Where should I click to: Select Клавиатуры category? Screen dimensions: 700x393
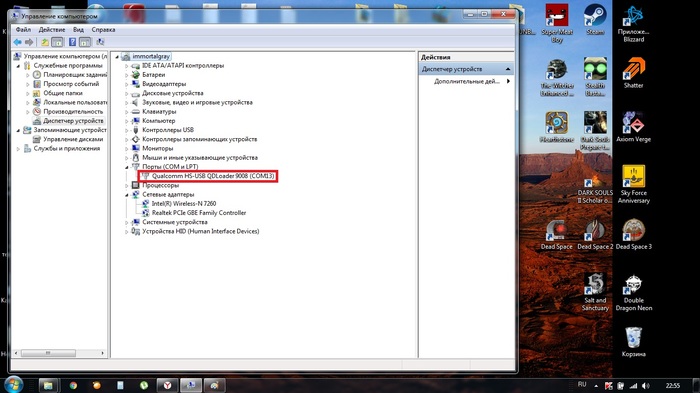[159, 112]
